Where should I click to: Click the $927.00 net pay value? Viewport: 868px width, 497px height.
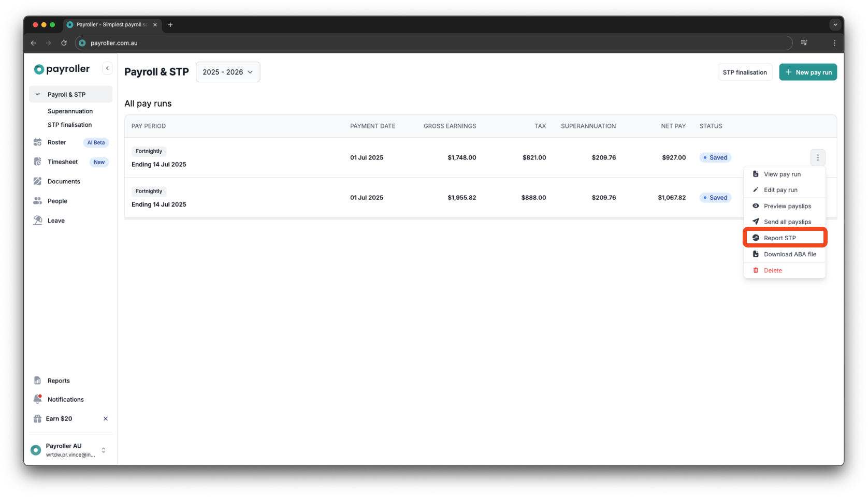pos(674,157)
